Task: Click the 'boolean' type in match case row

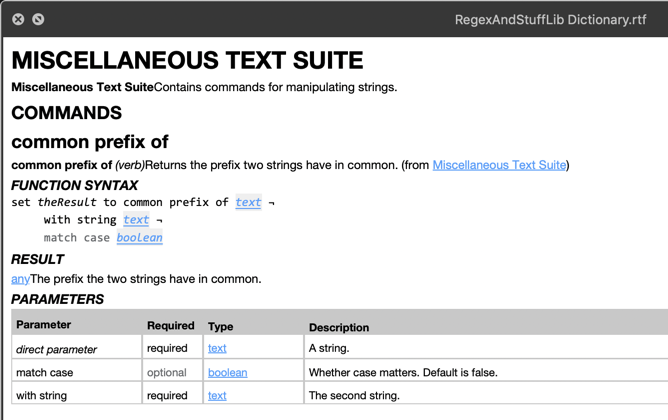Action: coord(227,372)
